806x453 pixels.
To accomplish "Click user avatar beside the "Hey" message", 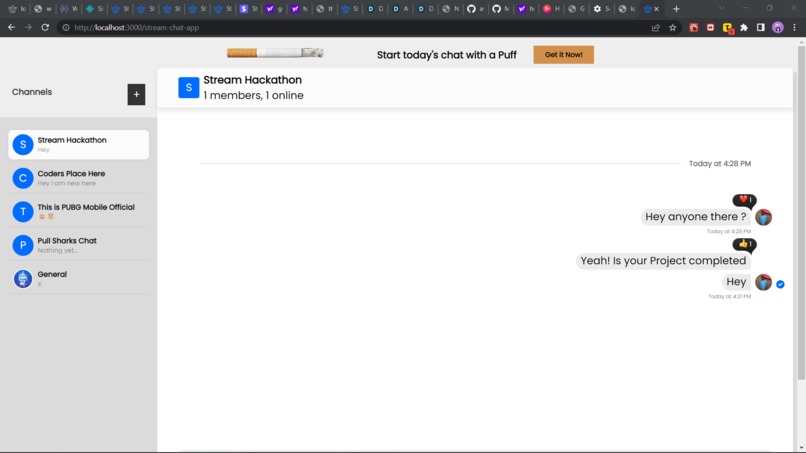I will 763,282.
